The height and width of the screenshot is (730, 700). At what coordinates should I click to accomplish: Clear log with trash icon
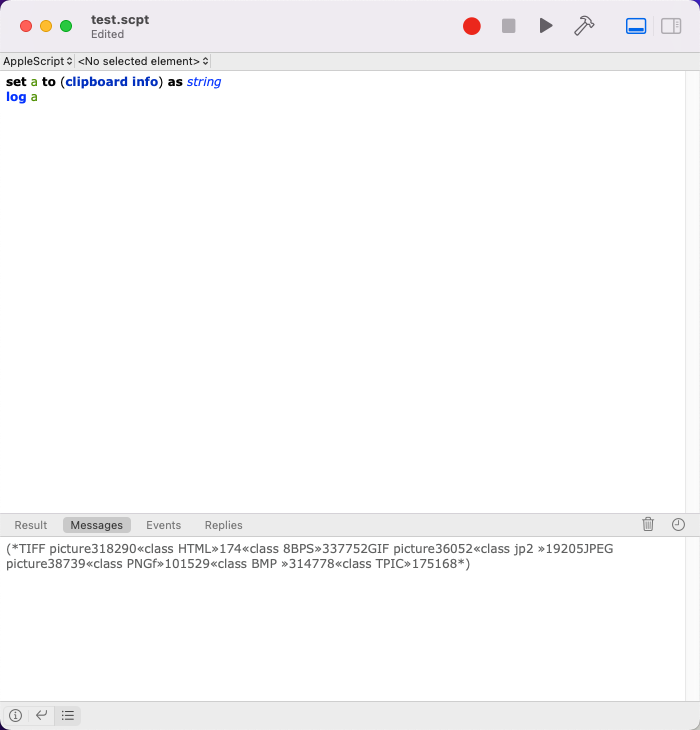(x=648, y=525)
